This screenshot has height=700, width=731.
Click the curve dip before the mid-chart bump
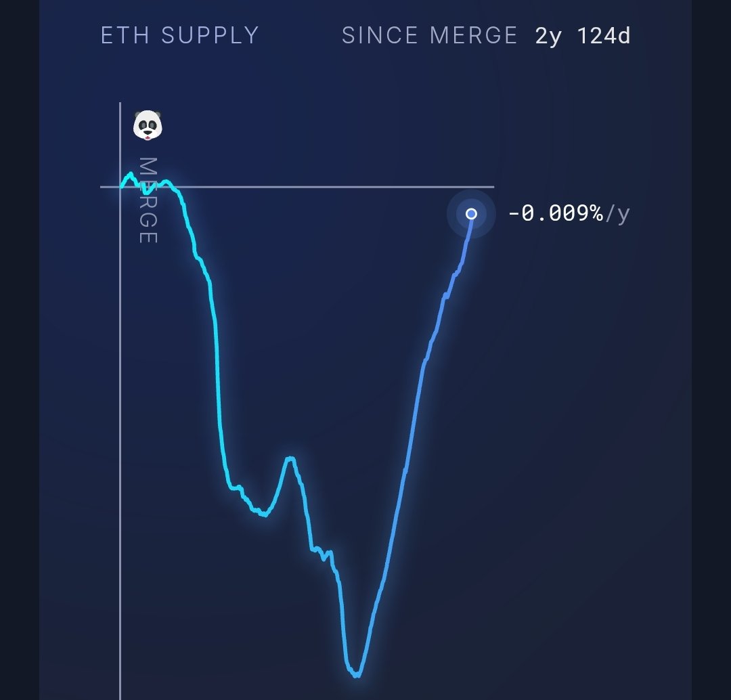coord(265,515)
